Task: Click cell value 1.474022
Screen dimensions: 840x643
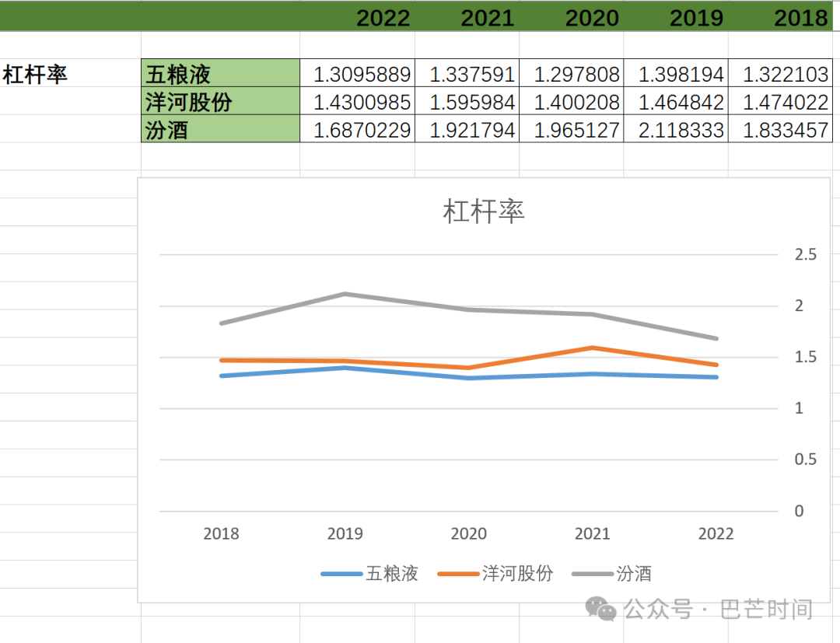Action: 780,102
